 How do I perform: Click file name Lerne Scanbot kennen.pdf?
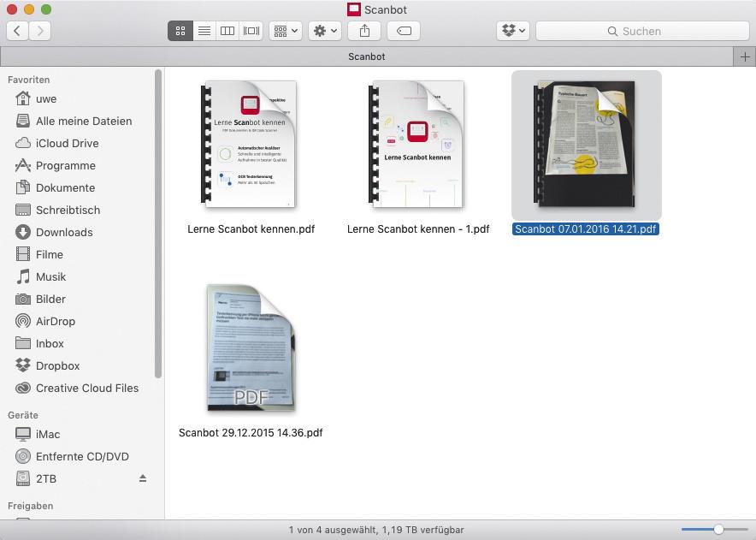point(251,229)
